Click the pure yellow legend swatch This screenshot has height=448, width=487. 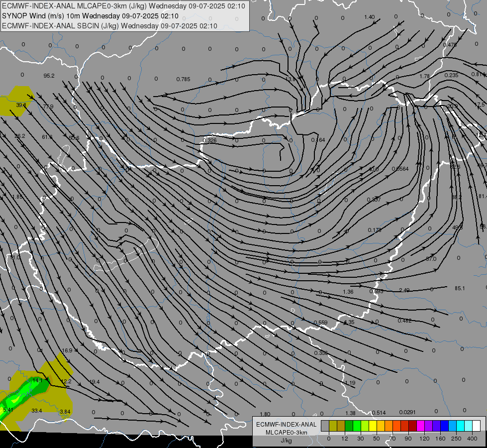(x=373, y=426)
